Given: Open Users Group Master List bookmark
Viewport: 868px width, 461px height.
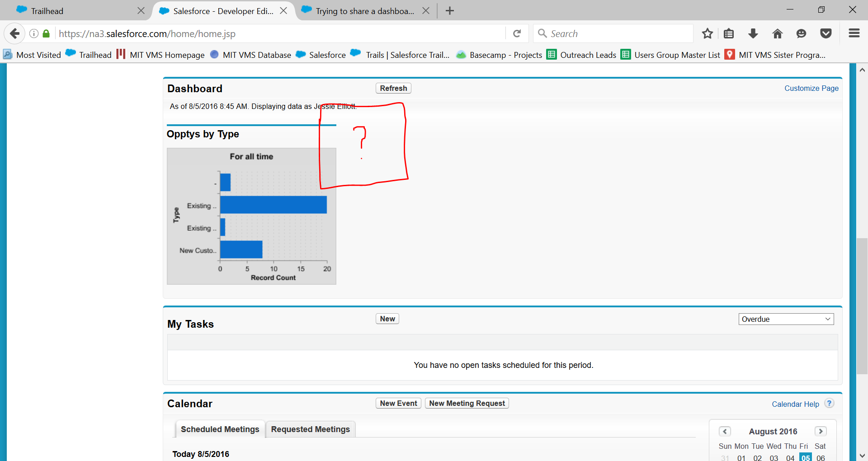Looking at the screenshot, I should click(x=670, y=55).
